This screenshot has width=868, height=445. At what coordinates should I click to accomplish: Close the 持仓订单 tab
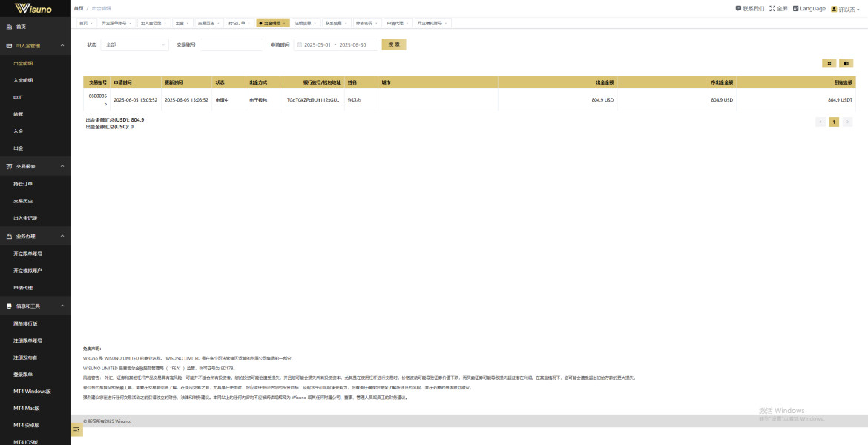[x=249, y=23]
